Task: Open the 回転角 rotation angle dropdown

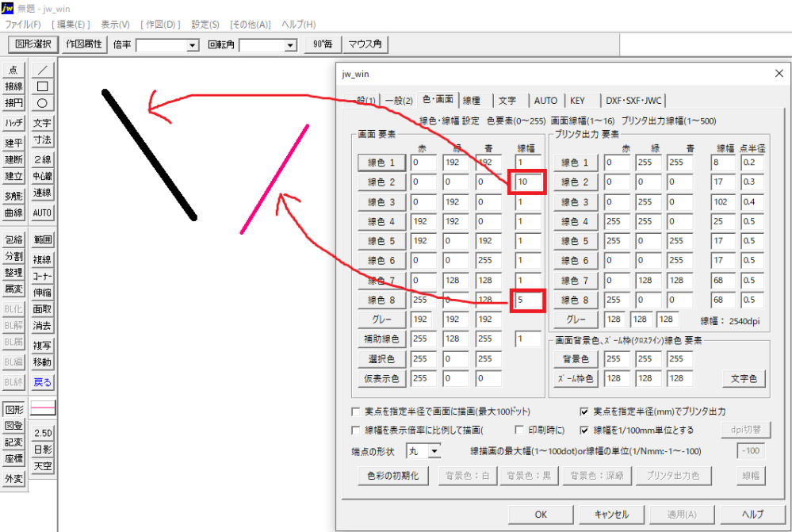Action: pyautogui.click(x=290, y=45)
